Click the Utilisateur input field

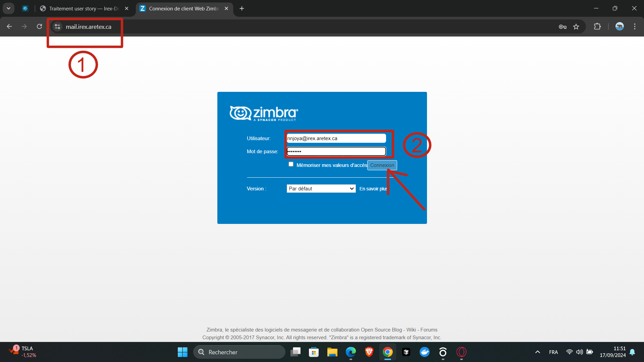point(336,138)
